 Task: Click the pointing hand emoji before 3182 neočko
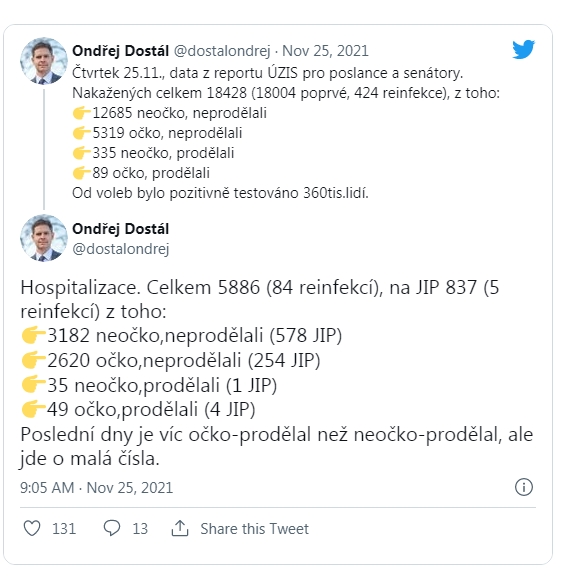(x=33, y=335)
